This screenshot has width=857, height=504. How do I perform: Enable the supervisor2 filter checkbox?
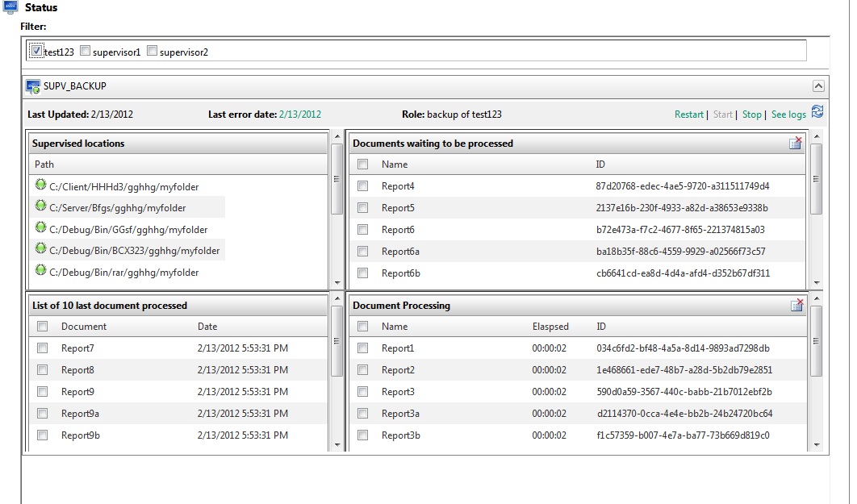point(152,51)
